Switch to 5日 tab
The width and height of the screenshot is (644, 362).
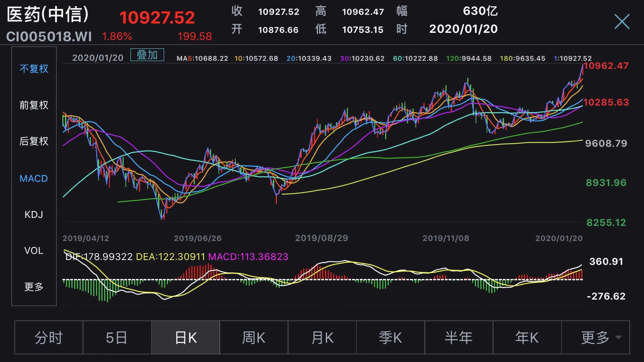[117, 338]
